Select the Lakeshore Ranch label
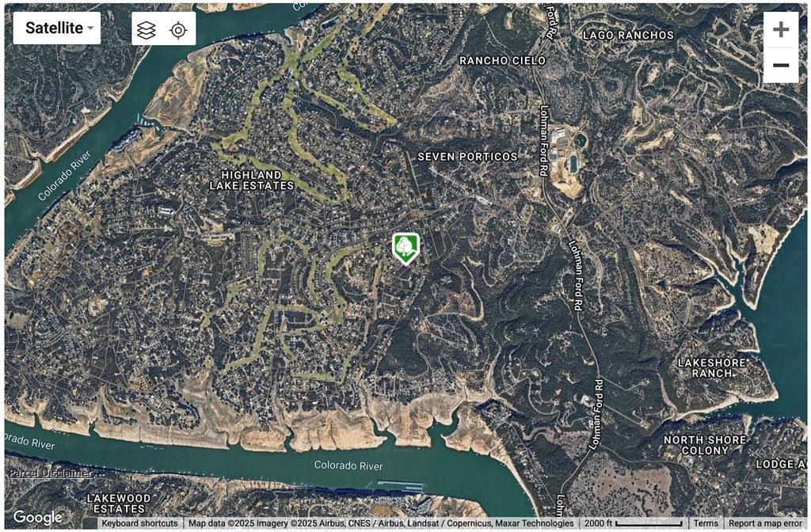 pyautogui.click(x=712, y=367)
